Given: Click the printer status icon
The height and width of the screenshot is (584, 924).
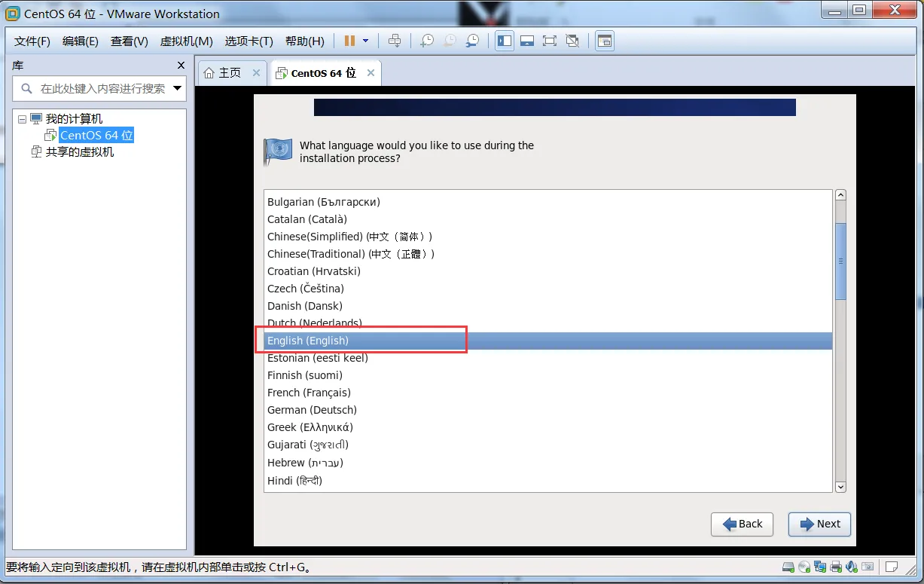Looking at the screenshot, I should click(836, 567).
